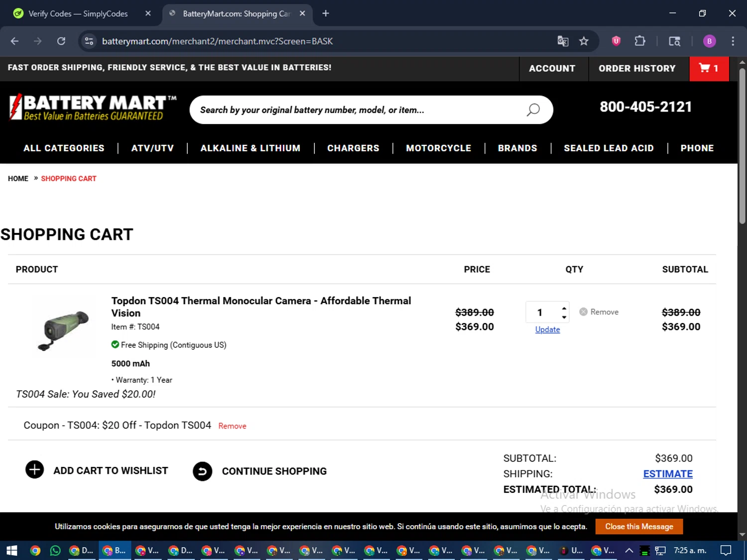This screenshot has height=560, width=747.
Task: Click the Continue Shopping arrow icon
Action: (202, 471)
